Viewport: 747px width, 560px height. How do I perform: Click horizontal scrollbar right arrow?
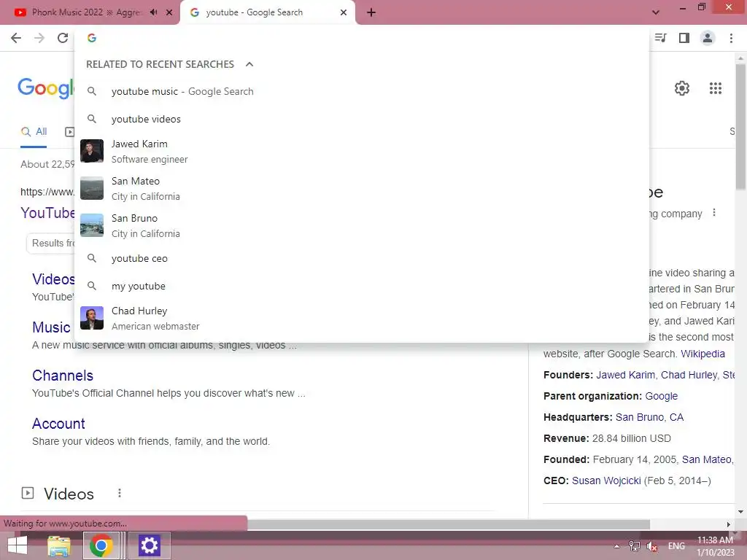(x=728, y=524)
